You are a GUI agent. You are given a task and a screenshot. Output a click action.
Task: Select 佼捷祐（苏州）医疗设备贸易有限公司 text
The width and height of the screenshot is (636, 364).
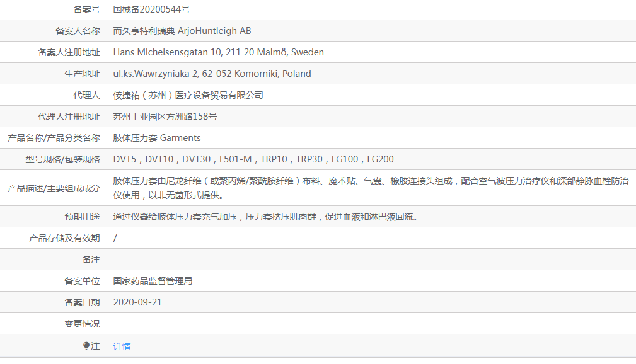(x=188, y=95)
